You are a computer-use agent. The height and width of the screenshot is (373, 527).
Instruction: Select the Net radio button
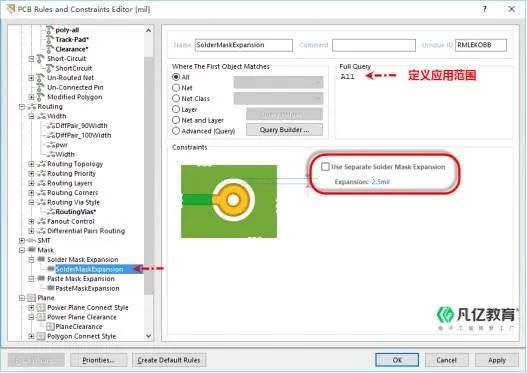pos(176,88)
